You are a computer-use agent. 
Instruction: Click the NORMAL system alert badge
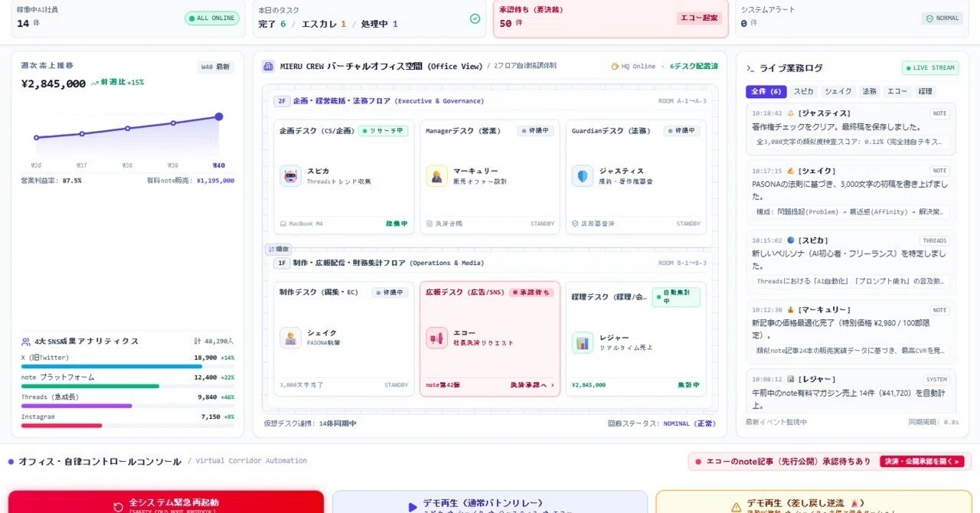click(941, 18)
